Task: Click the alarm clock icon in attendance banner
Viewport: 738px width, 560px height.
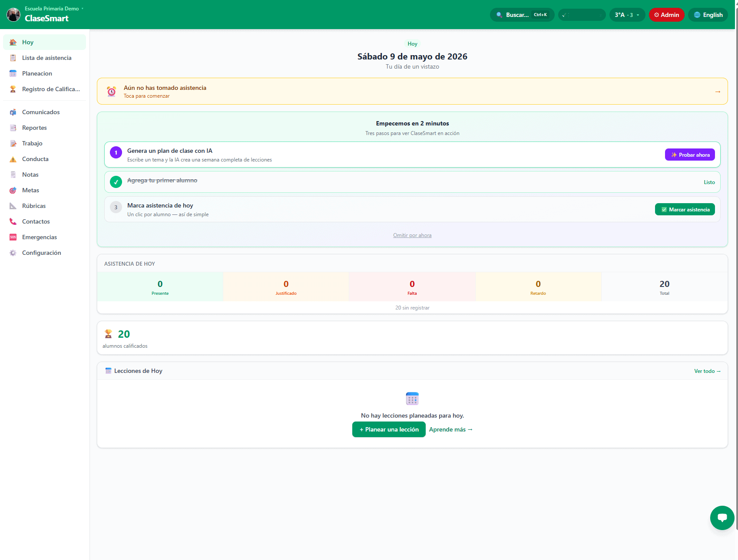Action: [x=112, y=91]
